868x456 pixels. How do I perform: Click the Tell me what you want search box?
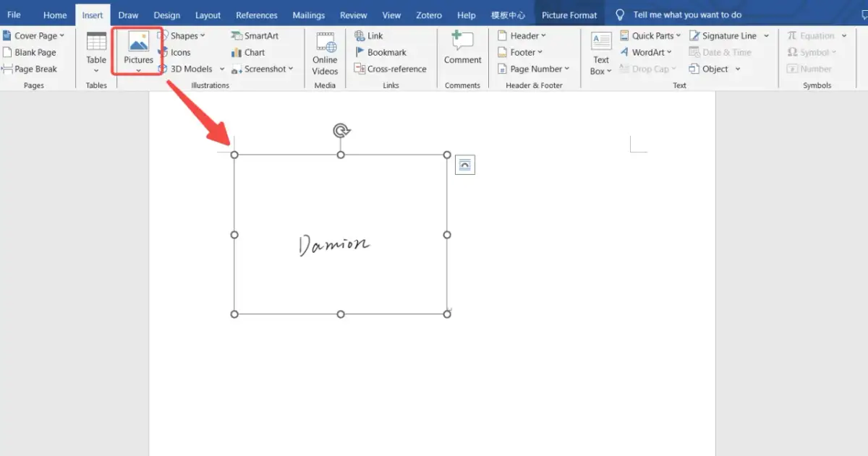click(x=686, y=14)
